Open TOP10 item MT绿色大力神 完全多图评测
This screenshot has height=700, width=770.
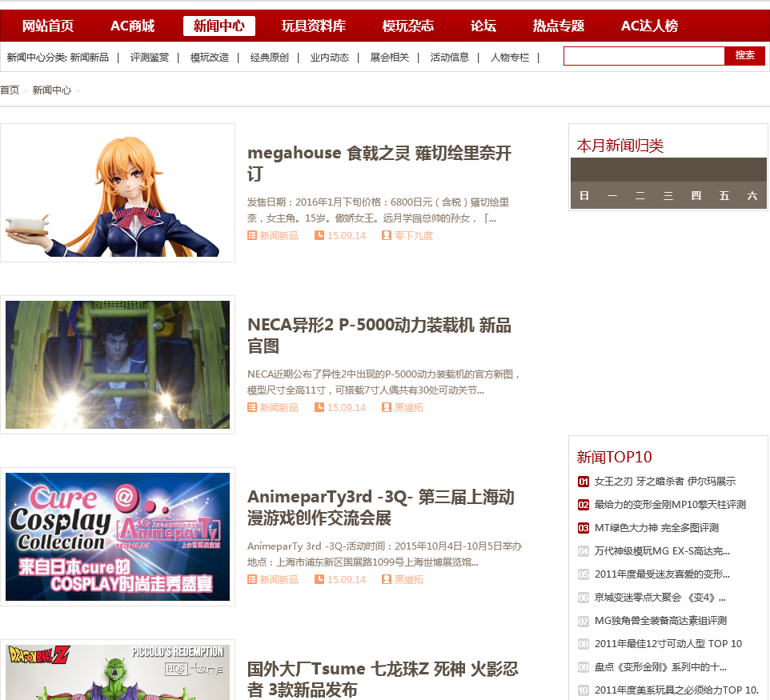(656, 528)
